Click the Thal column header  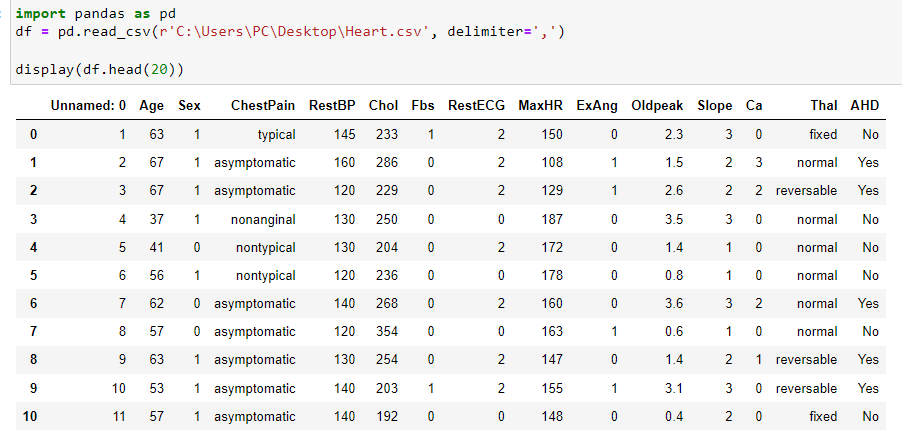tap(824, 106)
